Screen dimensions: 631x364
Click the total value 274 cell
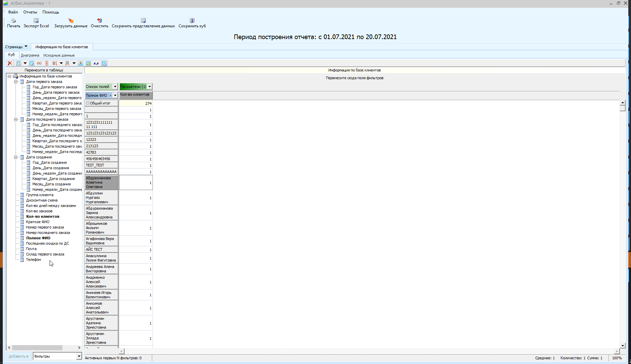(136, 103)
